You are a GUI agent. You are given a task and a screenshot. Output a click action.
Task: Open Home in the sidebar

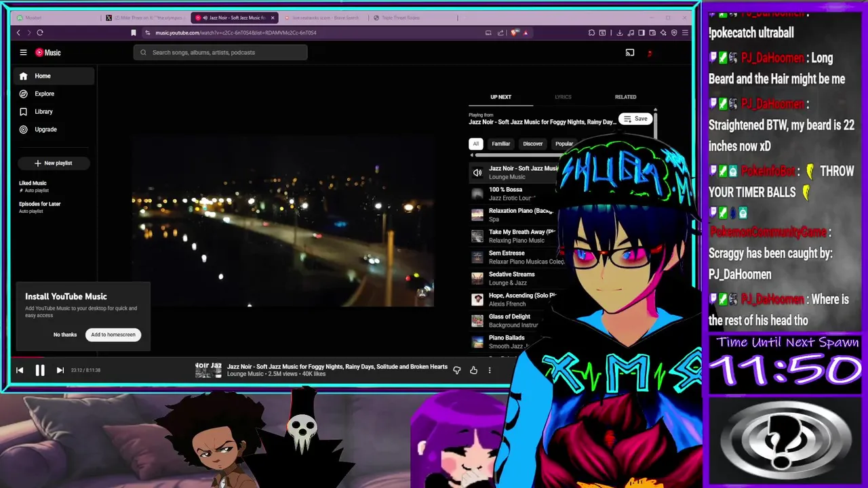[x=54, y=76]
